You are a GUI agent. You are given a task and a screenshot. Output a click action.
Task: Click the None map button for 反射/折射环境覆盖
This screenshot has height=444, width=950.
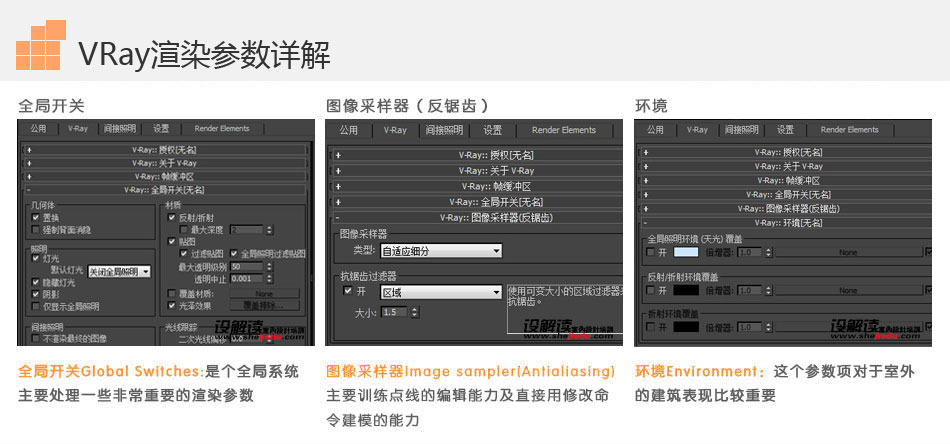(x=848, y=291)
